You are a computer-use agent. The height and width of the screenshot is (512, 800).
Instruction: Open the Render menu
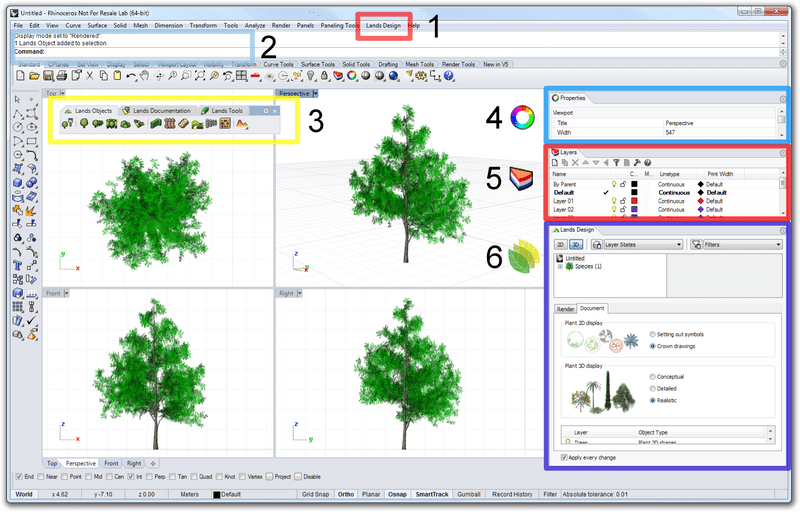(x=281, y=25)
